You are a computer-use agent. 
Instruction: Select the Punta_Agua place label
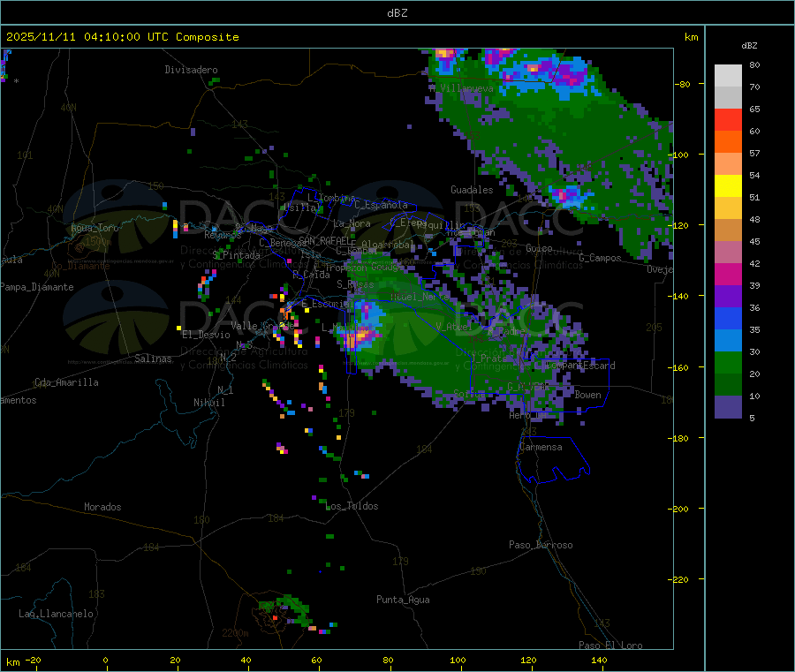[403, 600]
